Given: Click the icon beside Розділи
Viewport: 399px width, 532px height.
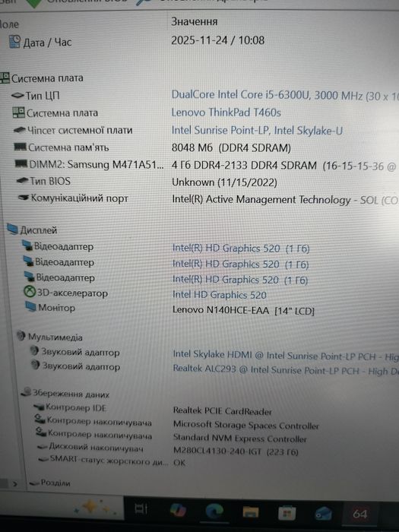Looking at the screenshot, I should tap(34, 483).
